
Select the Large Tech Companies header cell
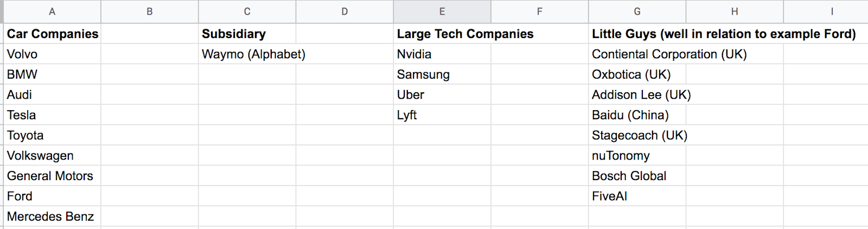click(442, 34)
